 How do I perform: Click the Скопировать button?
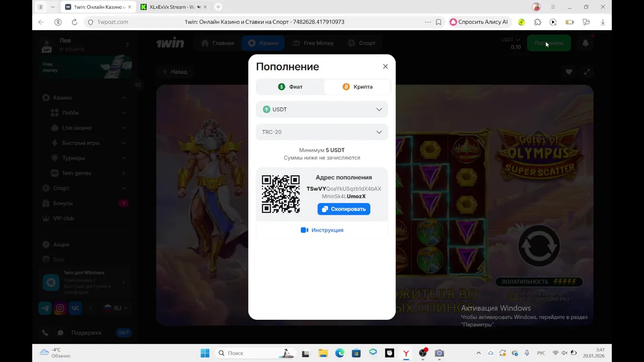344,209
